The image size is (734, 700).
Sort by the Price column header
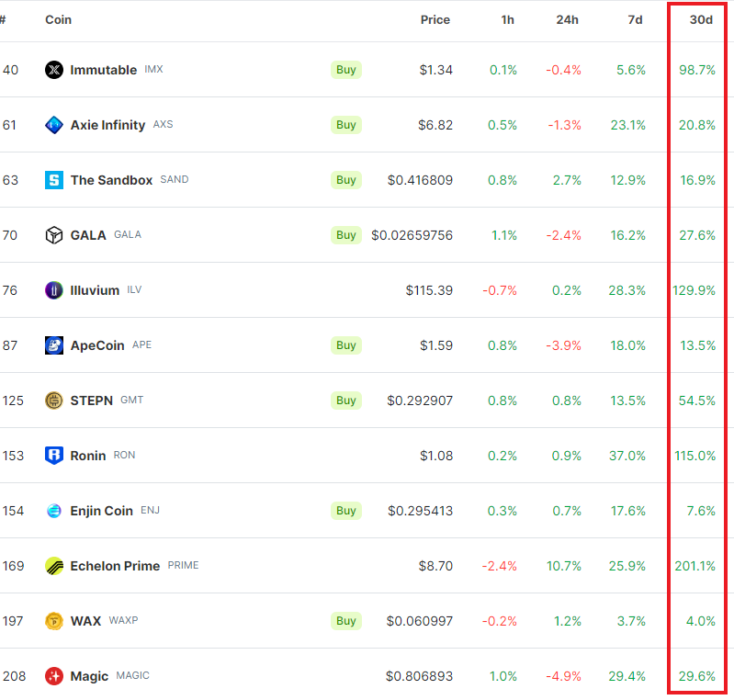coord(435,19)
